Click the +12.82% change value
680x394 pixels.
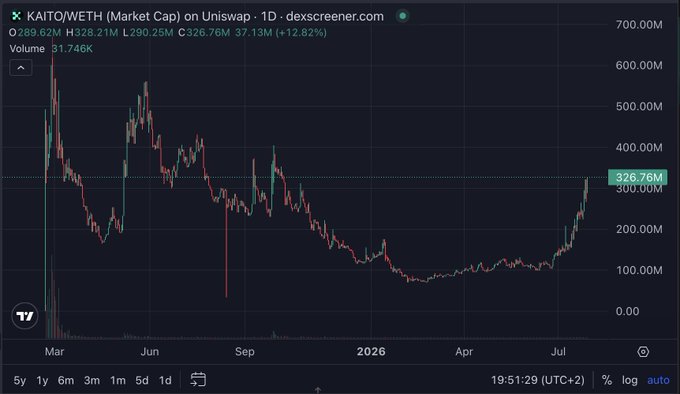point(301,33)
